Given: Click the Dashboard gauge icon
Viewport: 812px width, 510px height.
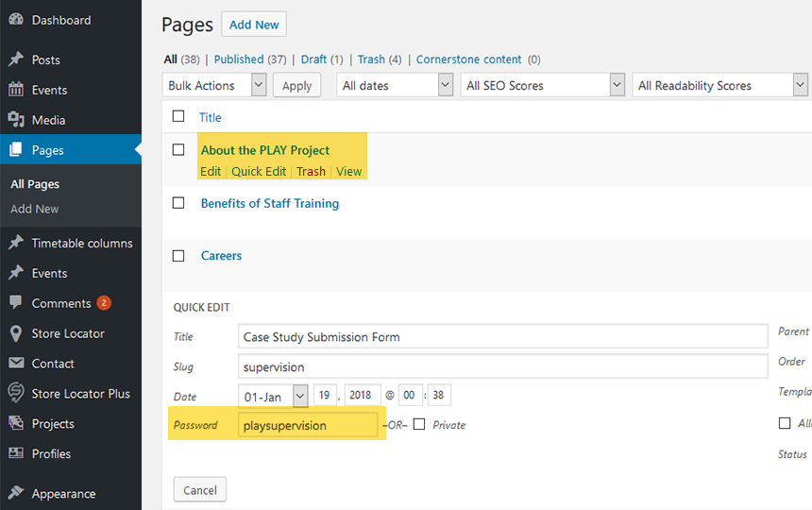Looking at the screenshot, I should 16,20.
